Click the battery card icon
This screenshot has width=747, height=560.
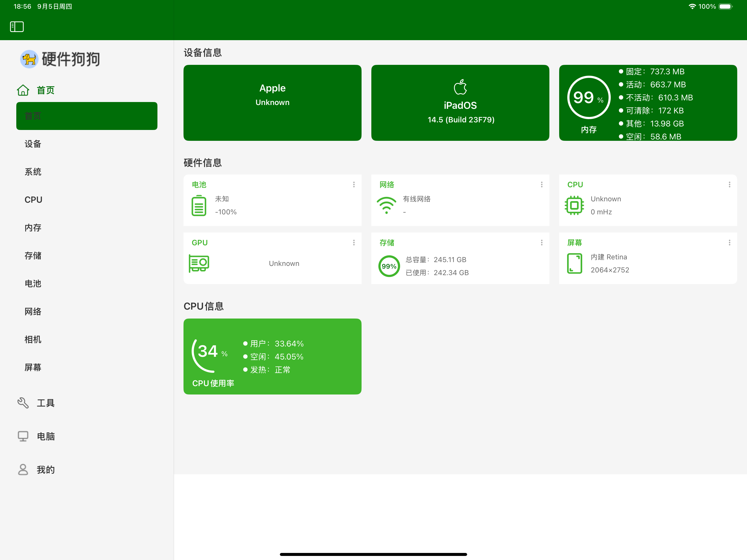pos(199,206)
